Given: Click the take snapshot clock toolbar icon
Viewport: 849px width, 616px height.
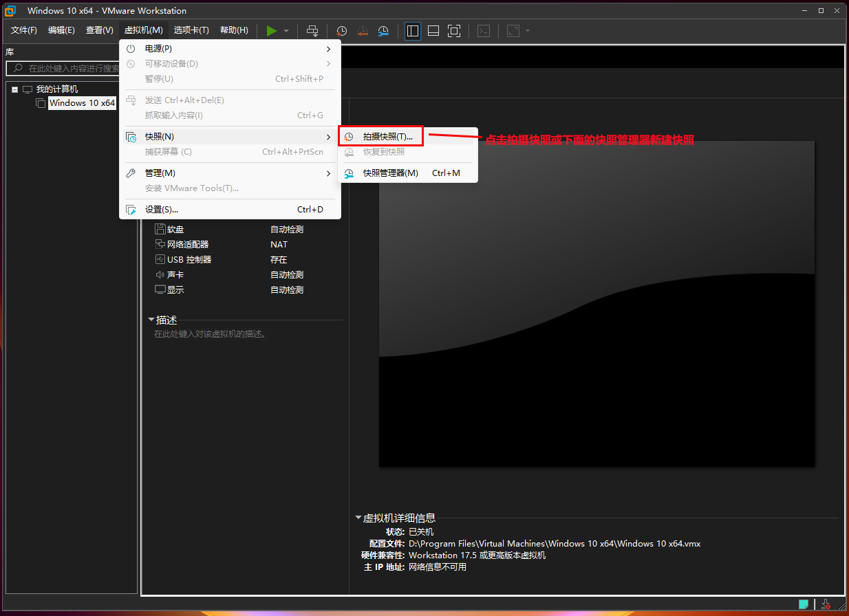Looking at the screenshot, I should click(341, 30).
